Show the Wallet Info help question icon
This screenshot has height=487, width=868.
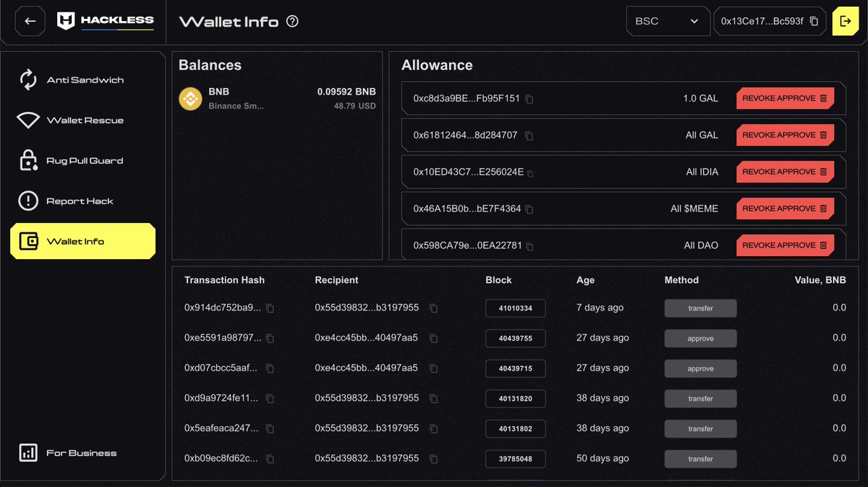pos(292,22)
